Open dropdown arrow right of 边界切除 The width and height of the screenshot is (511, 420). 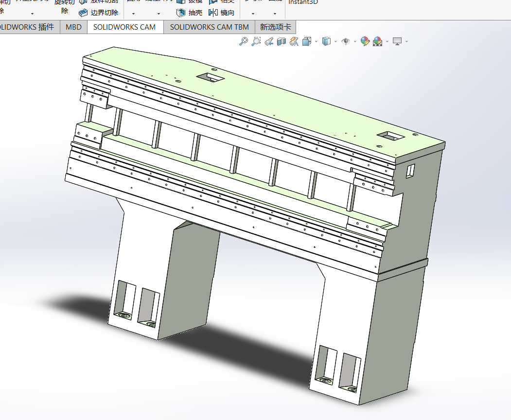tap(133, 14)
